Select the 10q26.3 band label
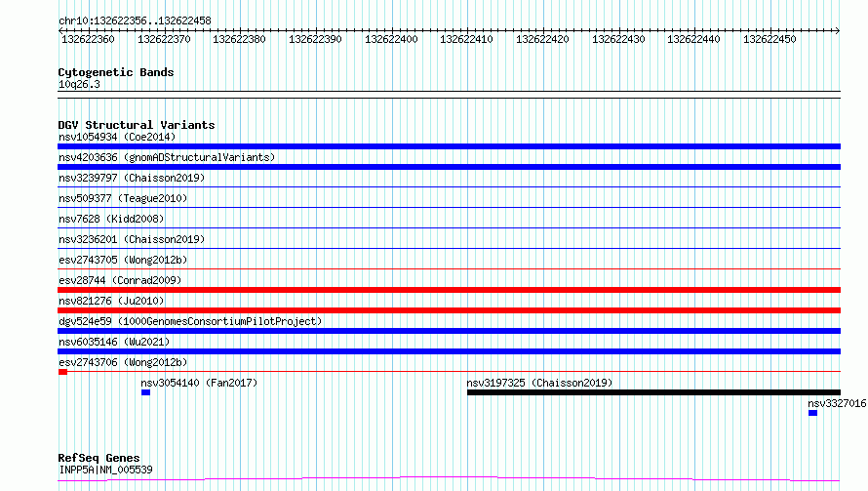868x491 pixels. pos(79,84)
